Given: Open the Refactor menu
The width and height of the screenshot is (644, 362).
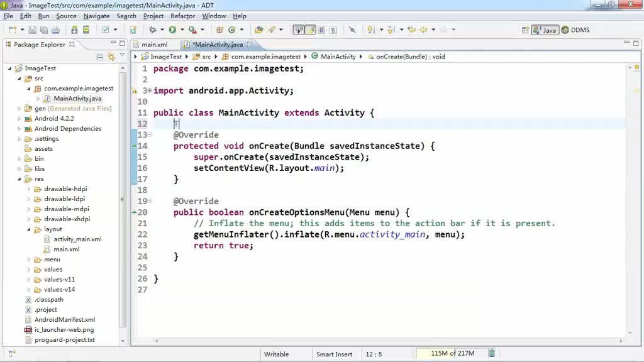Looking at the screenshot, I should coord(183,16).
